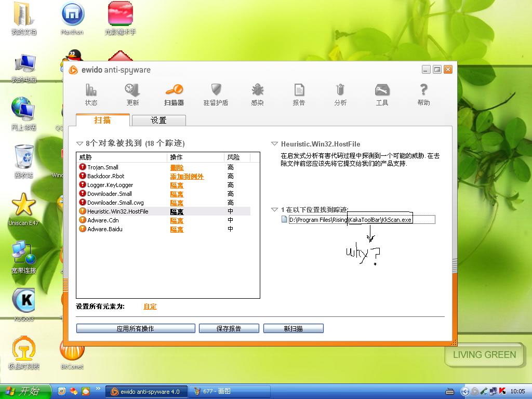Expand the quick launch chevron on taskbar
The image size is (532, 399).
pyautogui.click(x=98, y=389)
